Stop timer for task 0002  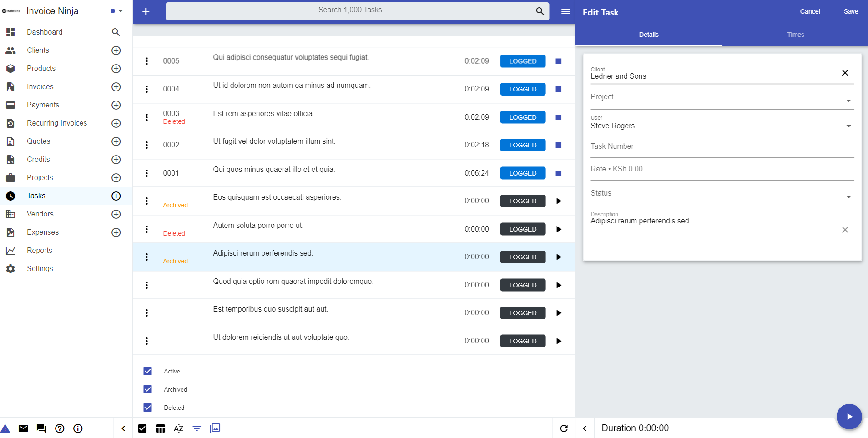click(x=559, y=145)
